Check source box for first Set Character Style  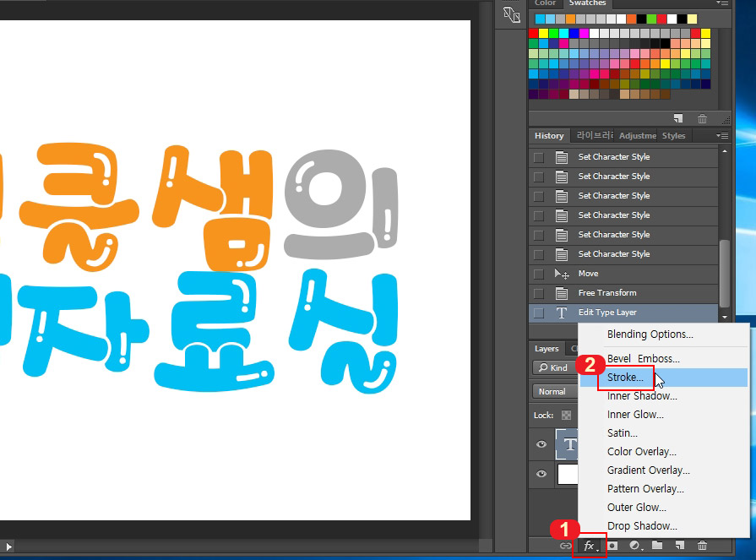(x=539, y=158)
